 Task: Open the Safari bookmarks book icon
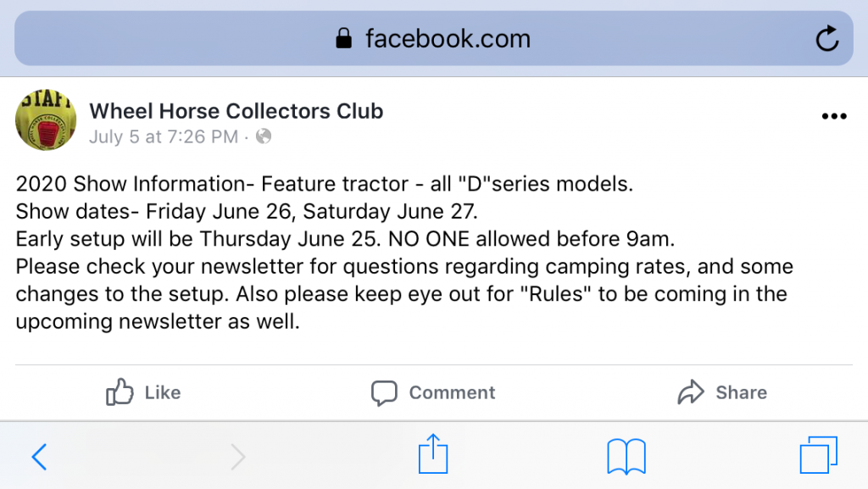pos(626,457)
